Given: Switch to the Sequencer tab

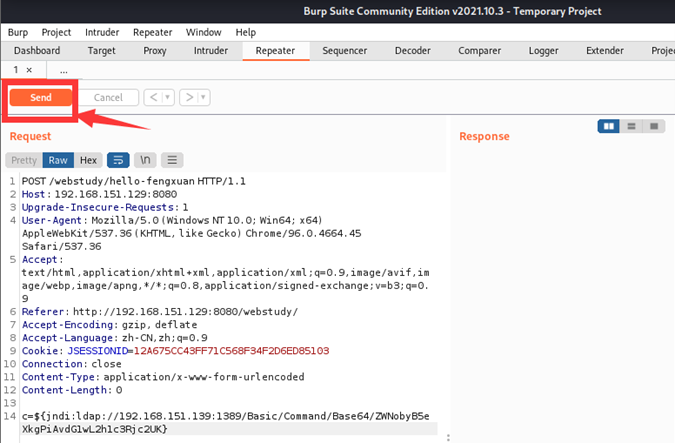Looking at the screenshot, I should click(345, 51).
